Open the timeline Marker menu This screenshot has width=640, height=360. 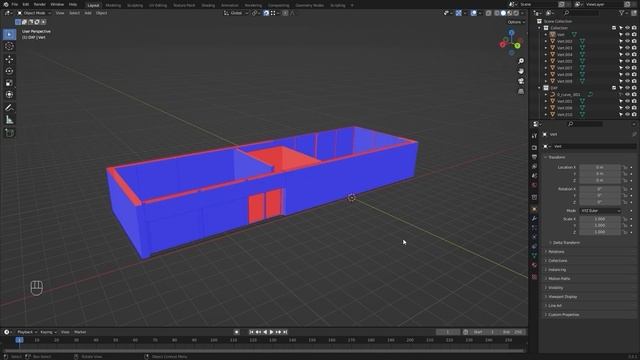80,332
